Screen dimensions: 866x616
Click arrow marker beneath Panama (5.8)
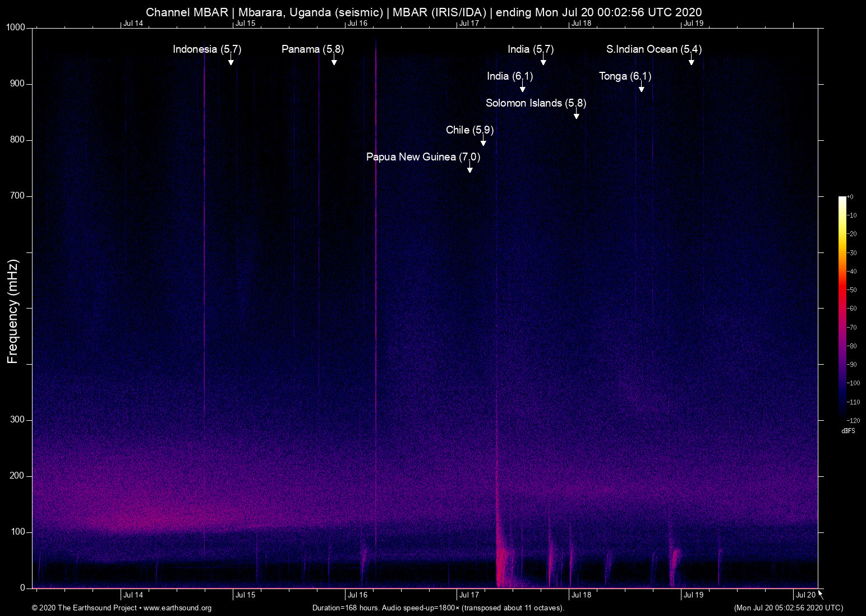point(334,61)
